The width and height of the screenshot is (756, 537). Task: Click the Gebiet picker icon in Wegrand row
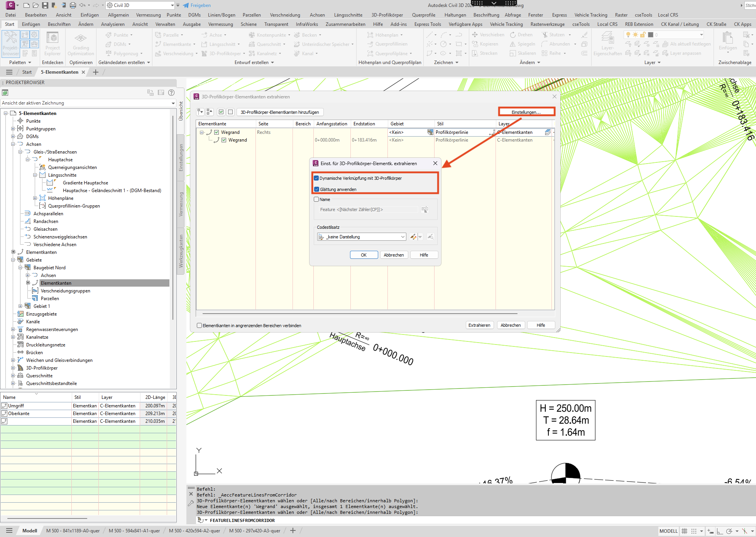pyautogui.click(x=430, y=132)
